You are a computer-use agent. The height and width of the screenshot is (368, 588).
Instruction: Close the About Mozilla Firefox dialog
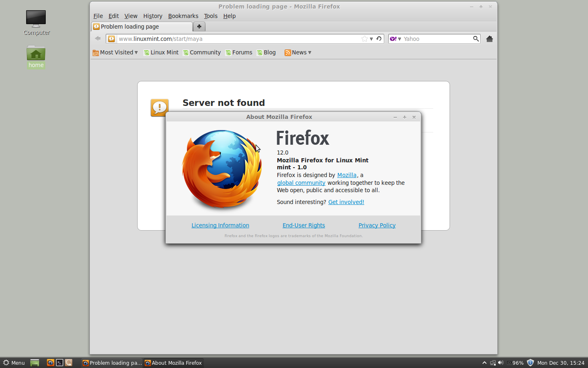[414, 117]
